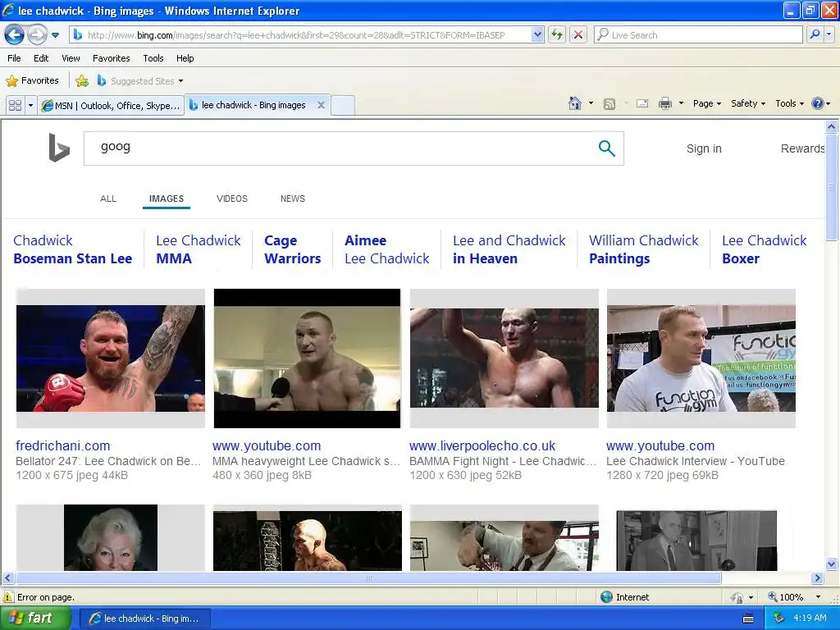Click the www.liverpoolecho.co.uk source link
The image size is (840, 630).
tap(482, 445)
